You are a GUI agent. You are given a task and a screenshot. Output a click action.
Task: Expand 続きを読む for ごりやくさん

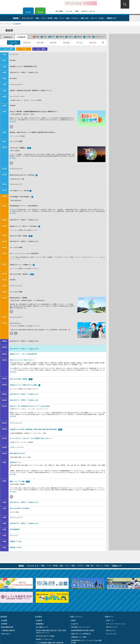tap(13, 158)
